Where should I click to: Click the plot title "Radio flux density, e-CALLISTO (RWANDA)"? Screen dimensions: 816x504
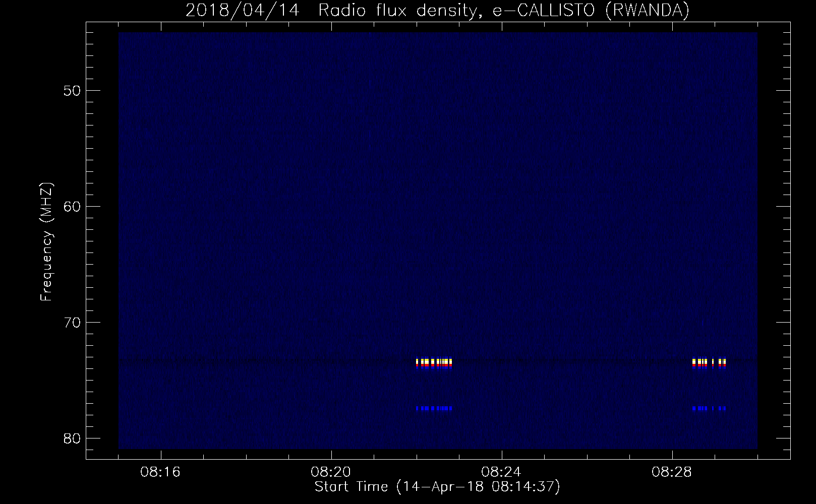pos(504,11)
